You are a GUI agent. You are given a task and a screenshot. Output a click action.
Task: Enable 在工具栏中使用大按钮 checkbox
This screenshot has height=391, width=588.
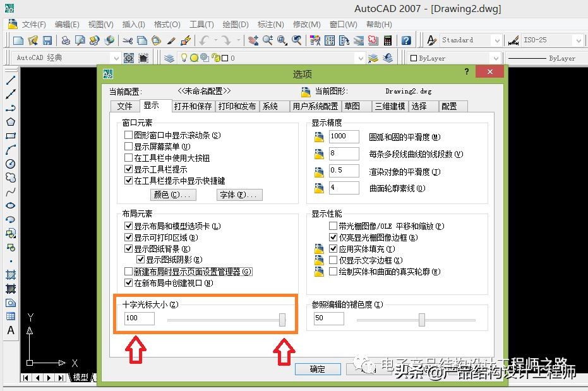(128, 158)
